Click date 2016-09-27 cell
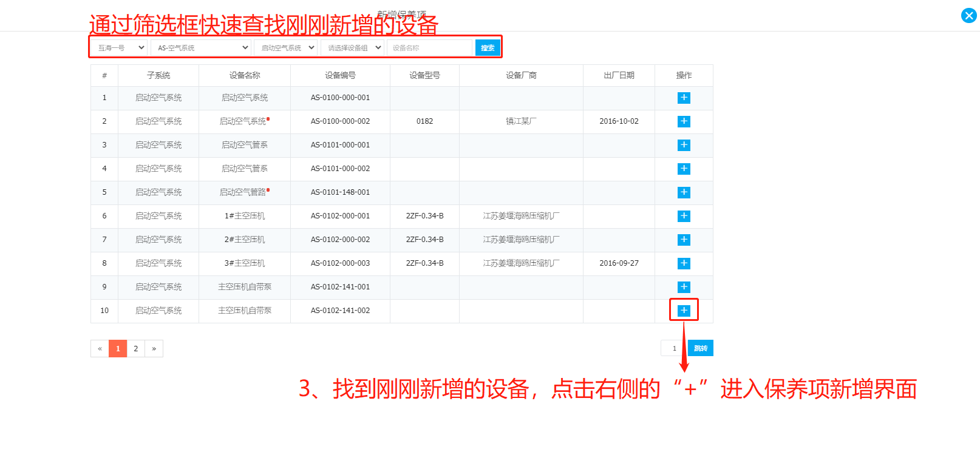Viewport: 980px width, 472px height. (x=619, y=263)
